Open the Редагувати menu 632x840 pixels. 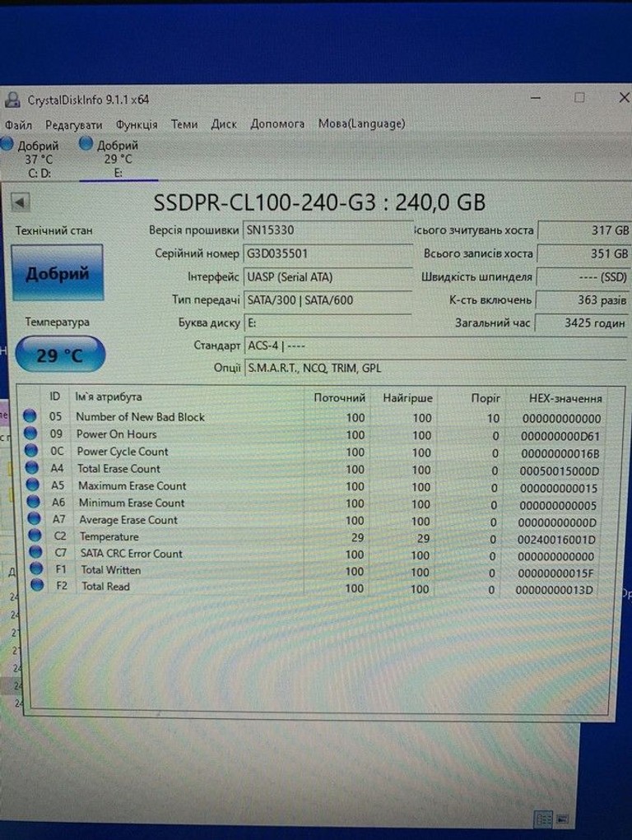73,125
